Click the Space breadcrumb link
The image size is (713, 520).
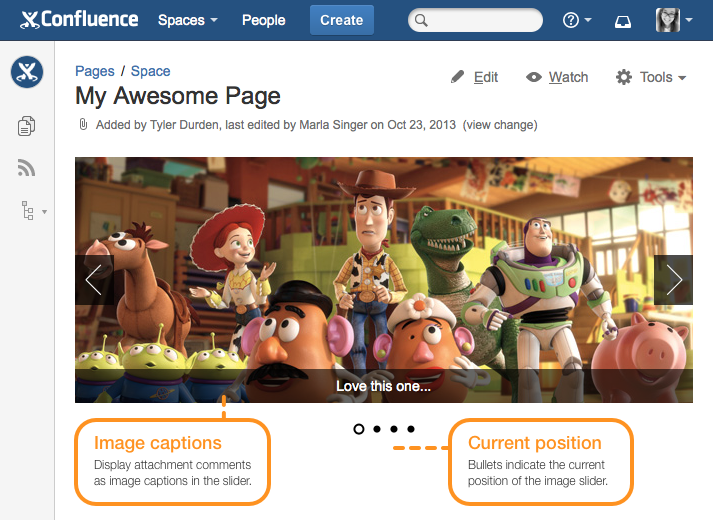[151, 71]
